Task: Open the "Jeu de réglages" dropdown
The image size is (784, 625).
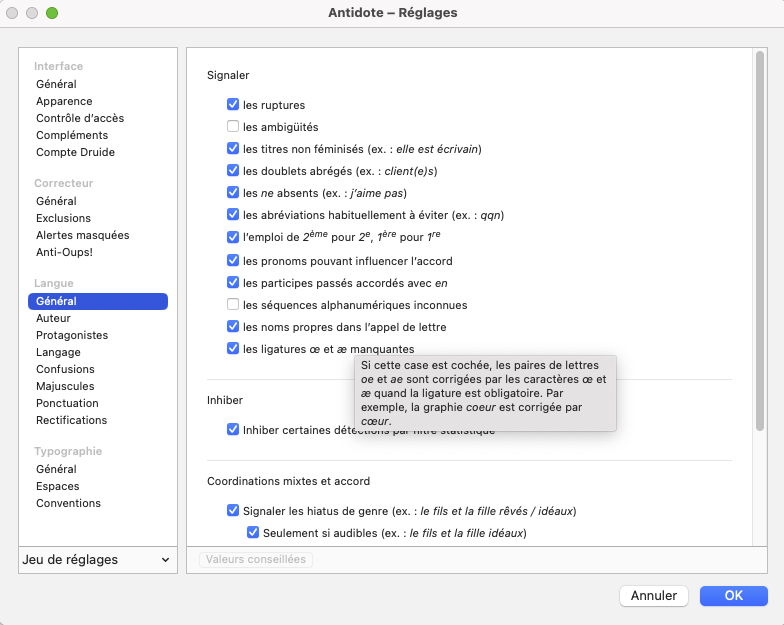Action: click(96, 560)
